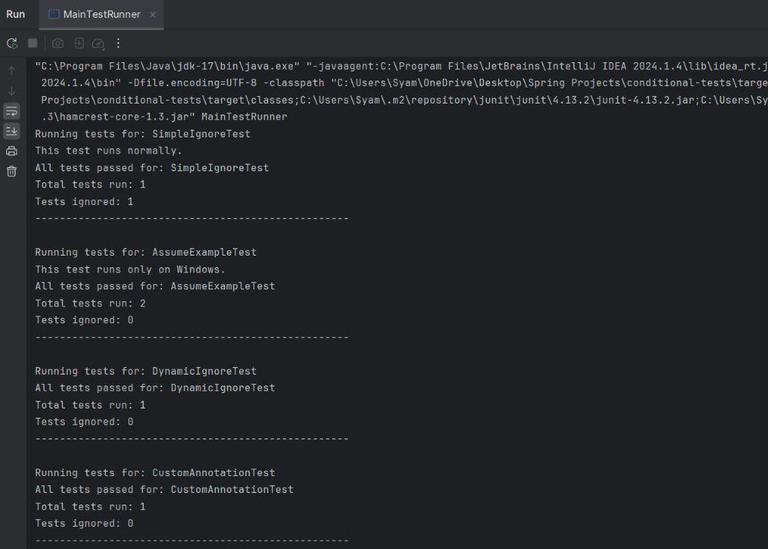Click the 'Running tests for: SimpleIgnoreTest' line
Viewport: 768px width, 549px height.
tap(142, 134)
